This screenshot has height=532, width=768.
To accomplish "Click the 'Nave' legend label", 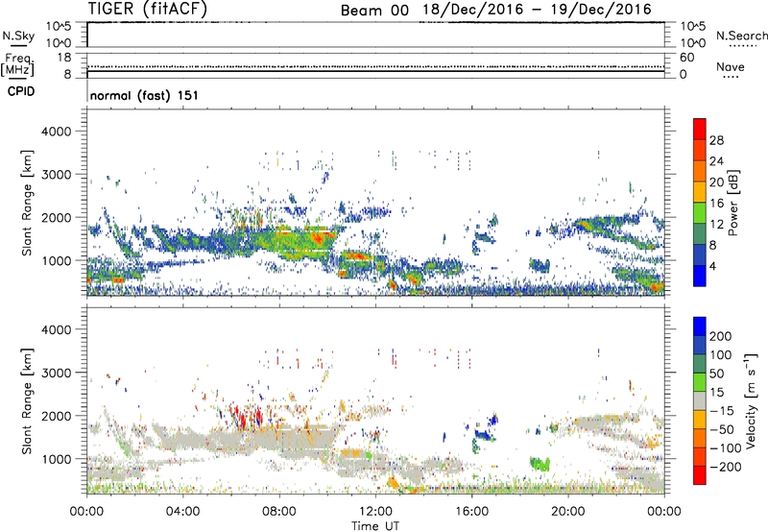I will 731,66.
